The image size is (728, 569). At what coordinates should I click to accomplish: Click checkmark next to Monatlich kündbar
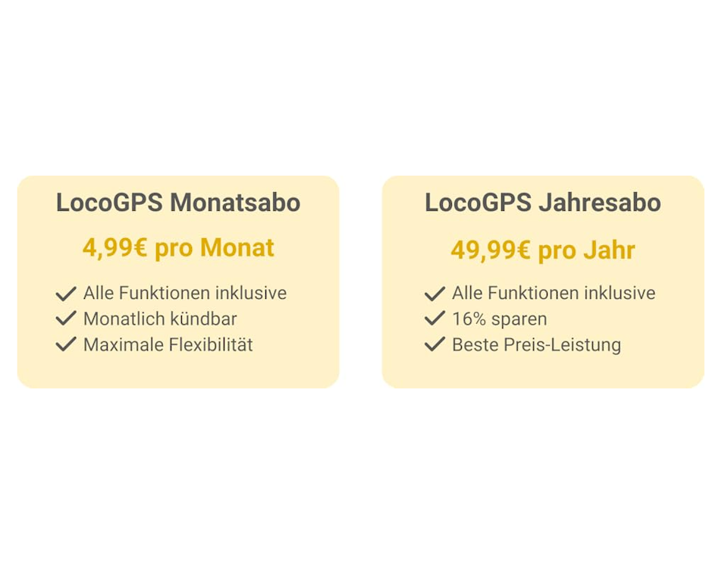point(66,318)
